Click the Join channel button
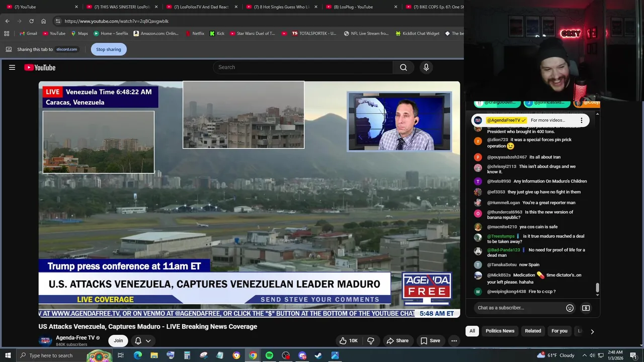 118,340
